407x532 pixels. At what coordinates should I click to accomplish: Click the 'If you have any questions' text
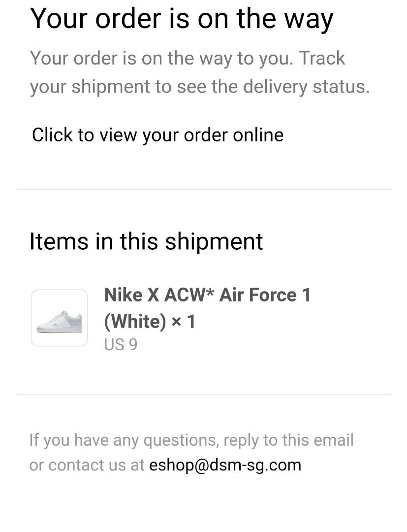124,440
